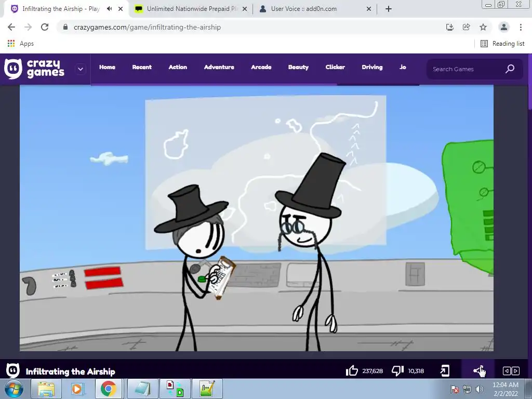Expand the dropdown next to CrazyGames logo

[x=81, y=69]
